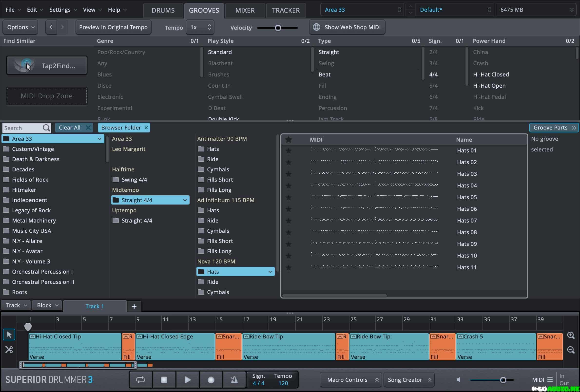Viewport: 580px width, 392px height.
Task: Open the Track dropdown menu
Action: [16, 305]
